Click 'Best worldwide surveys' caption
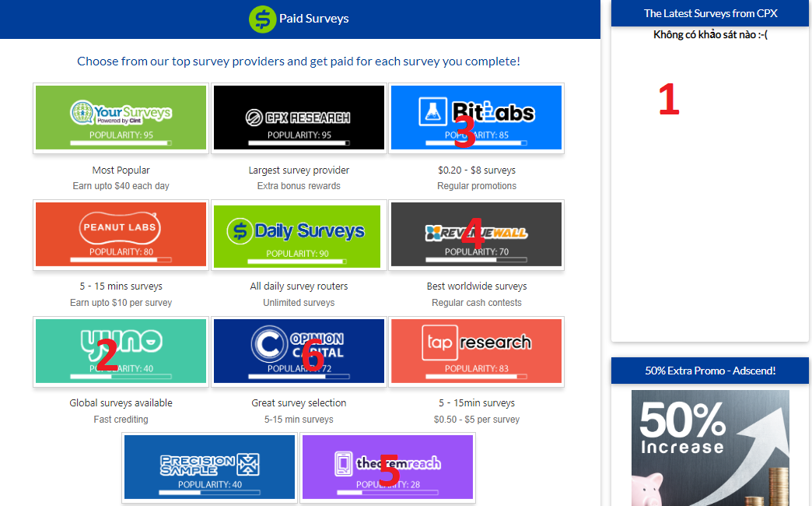This screenshot has height=506, width=812. pos(477,286)
